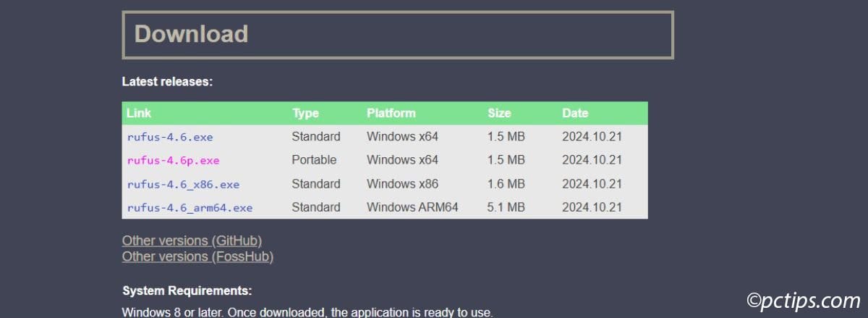Click the System Requirements heading
The image size is (868, 318).
click(187, 290)
